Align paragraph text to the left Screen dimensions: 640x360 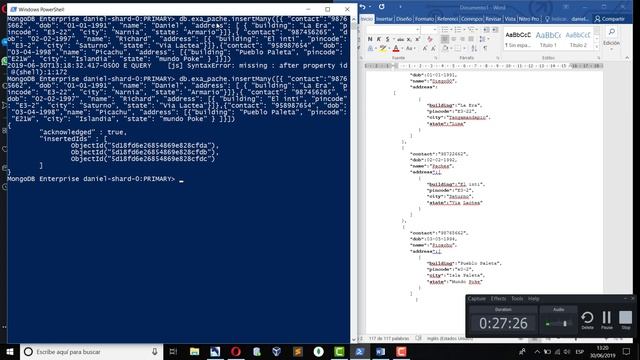pos(445,39)
